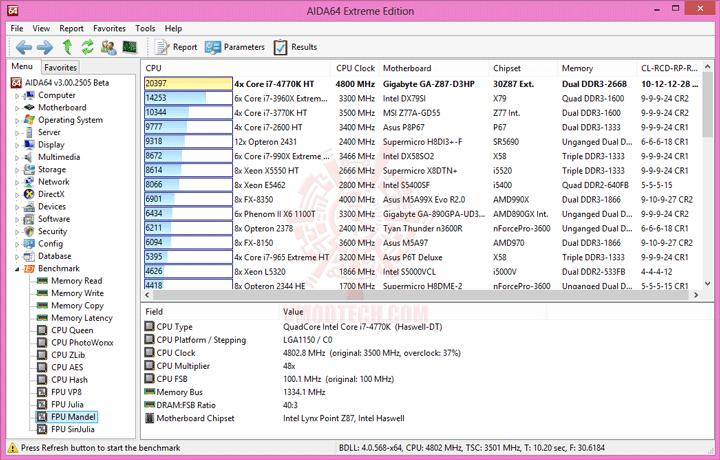Click the Display icon in tree
The image size is (720, 460).
click(x=29, y=145)
